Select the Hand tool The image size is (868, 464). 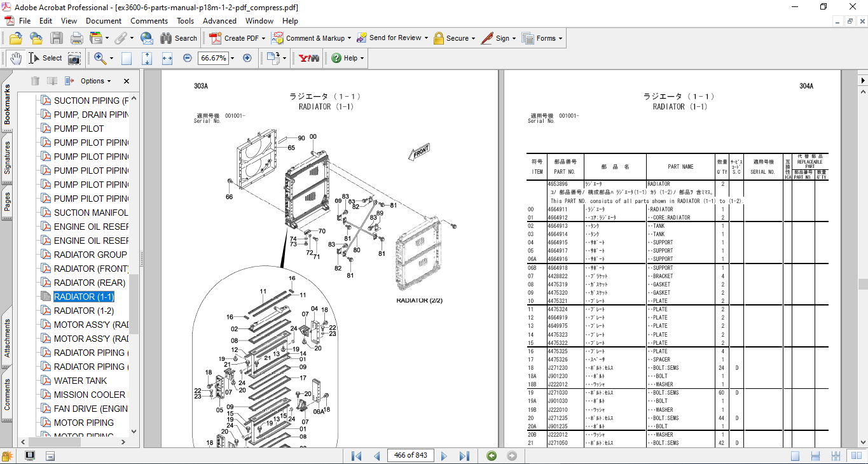pos(15,58)
